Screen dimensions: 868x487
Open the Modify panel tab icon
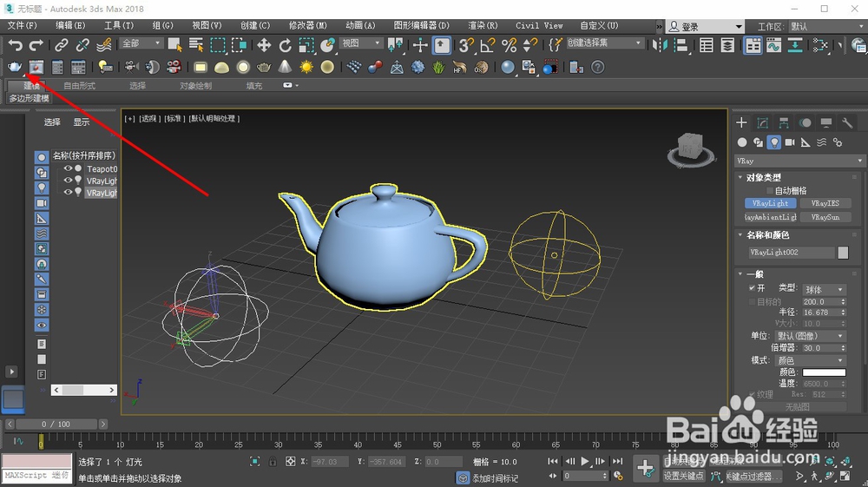763,123
